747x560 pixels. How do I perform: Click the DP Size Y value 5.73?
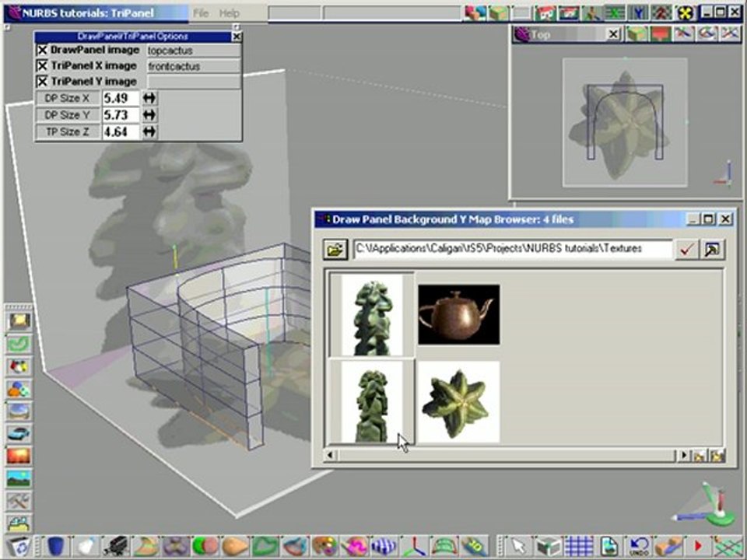point(121,115)
